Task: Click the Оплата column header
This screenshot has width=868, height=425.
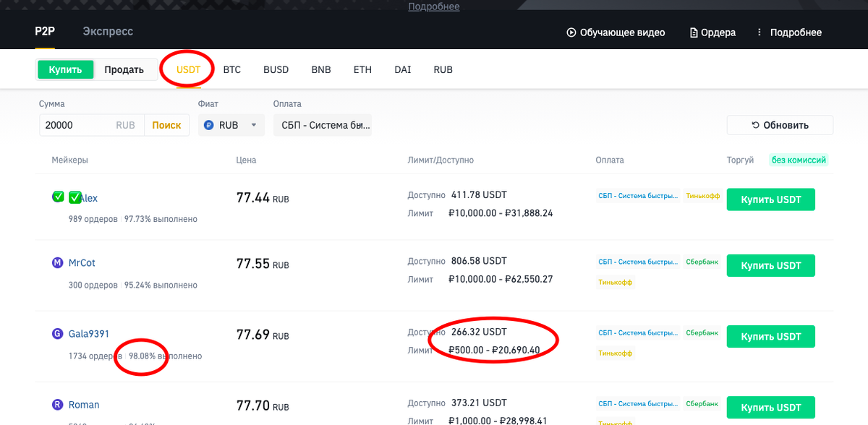Action: click(x=610, y=160)
